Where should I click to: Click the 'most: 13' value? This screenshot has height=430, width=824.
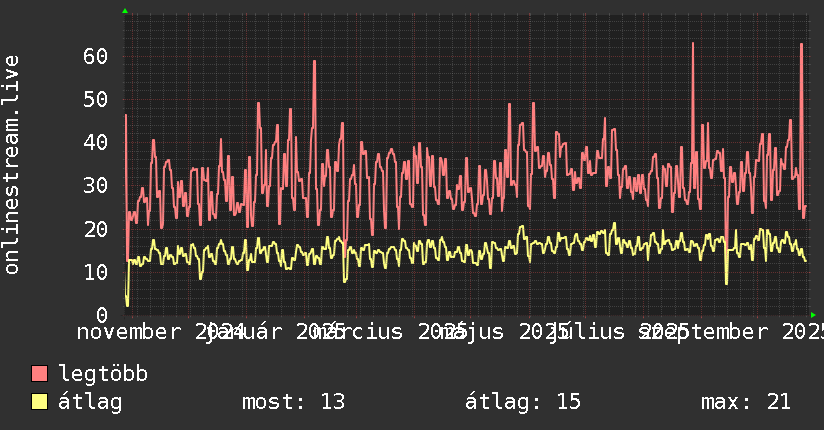tap(293, 402)
